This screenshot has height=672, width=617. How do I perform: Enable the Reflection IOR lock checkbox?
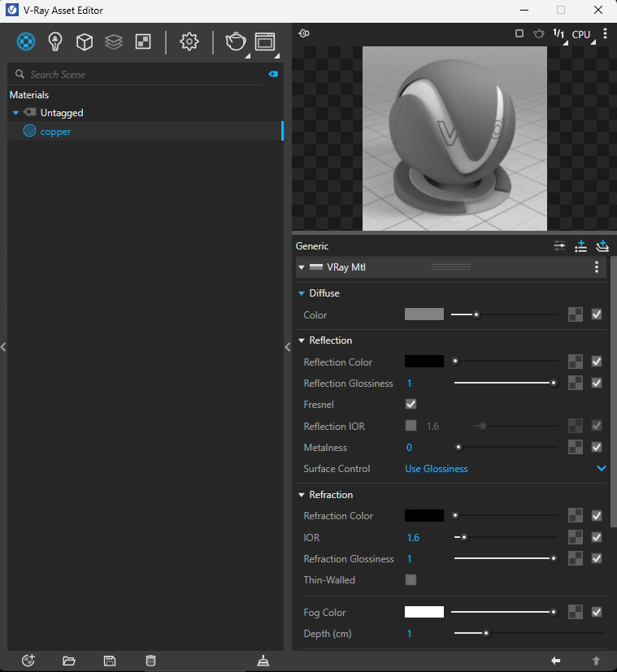click(411, 426)
